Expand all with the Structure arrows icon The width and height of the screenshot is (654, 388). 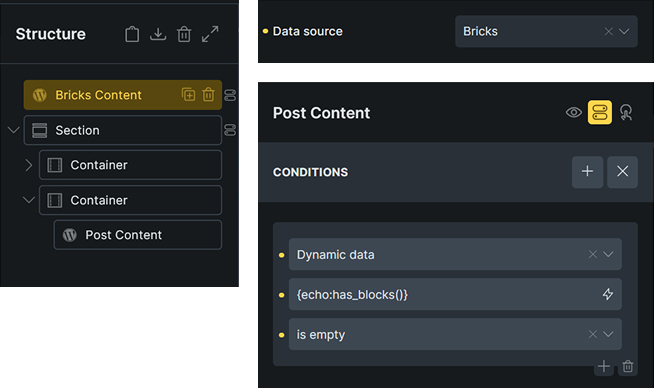(x=210, y=34)
